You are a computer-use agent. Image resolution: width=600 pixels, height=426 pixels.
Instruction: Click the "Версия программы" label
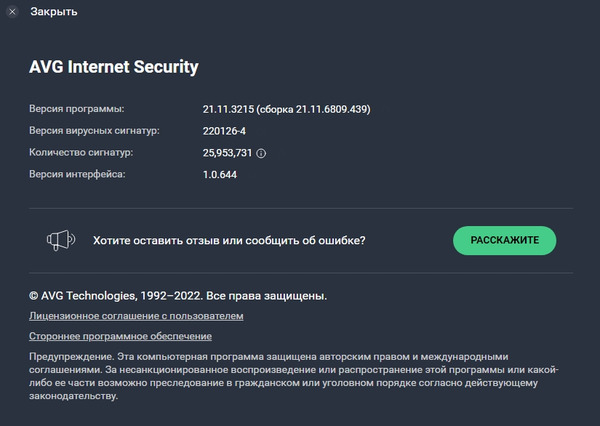[x=77, y=108]
